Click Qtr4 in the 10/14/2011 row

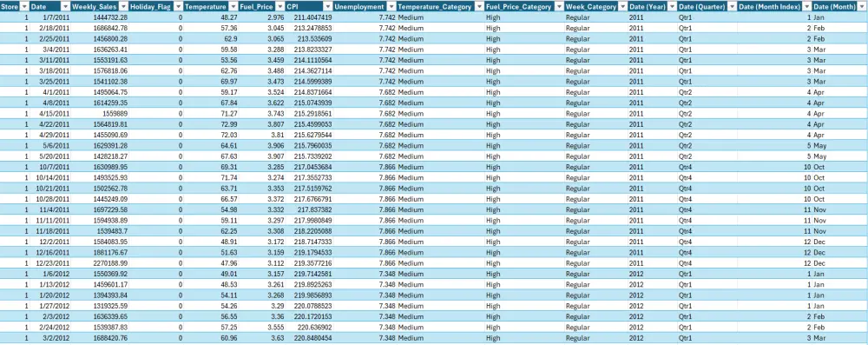tap(686, 177)
